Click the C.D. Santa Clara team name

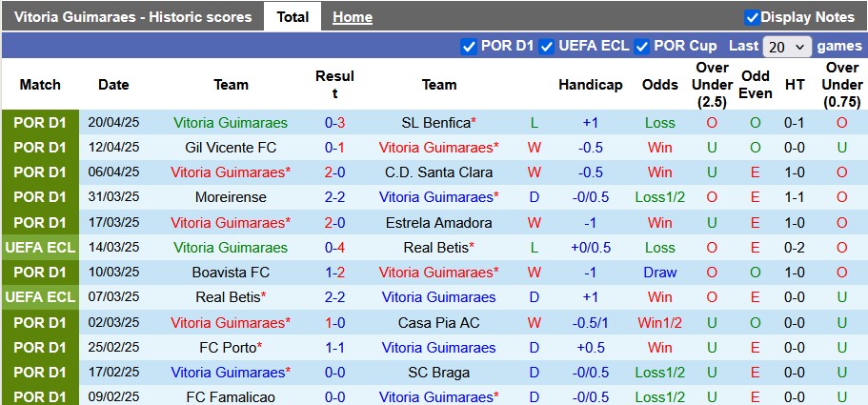438,172
